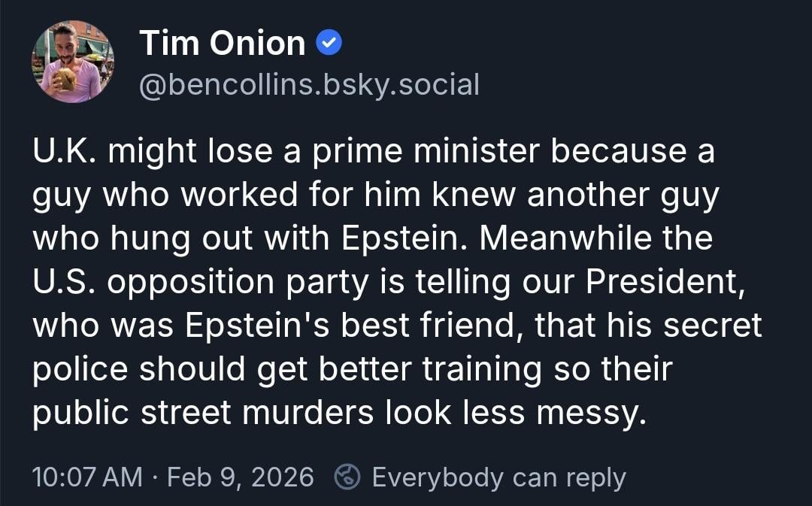Open the Tim Onion display name
Image resolution: width=812 pixels, height=506 pixels.
(223, 44)
